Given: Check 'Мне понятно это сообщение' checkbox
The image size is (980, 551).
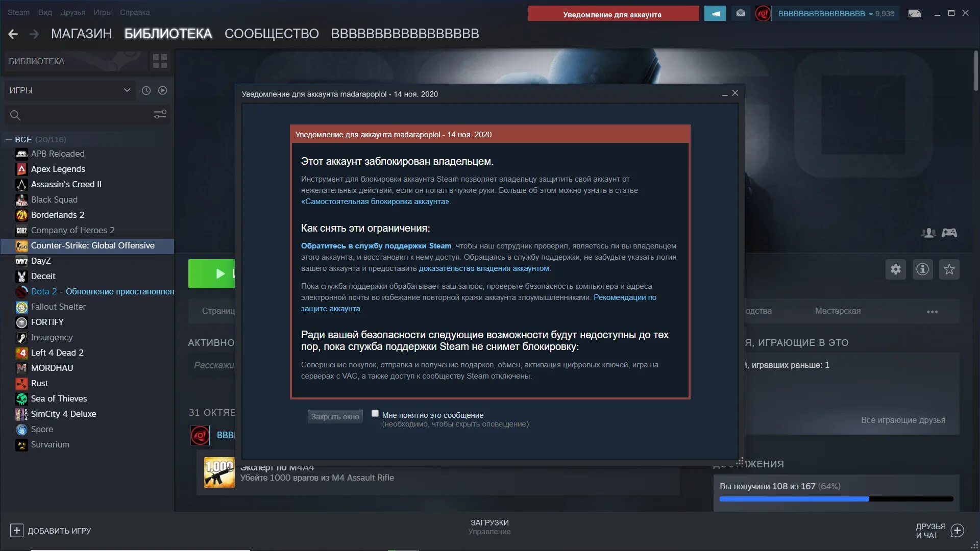Looking at the screenshot, I should click(x=375, y=413).
